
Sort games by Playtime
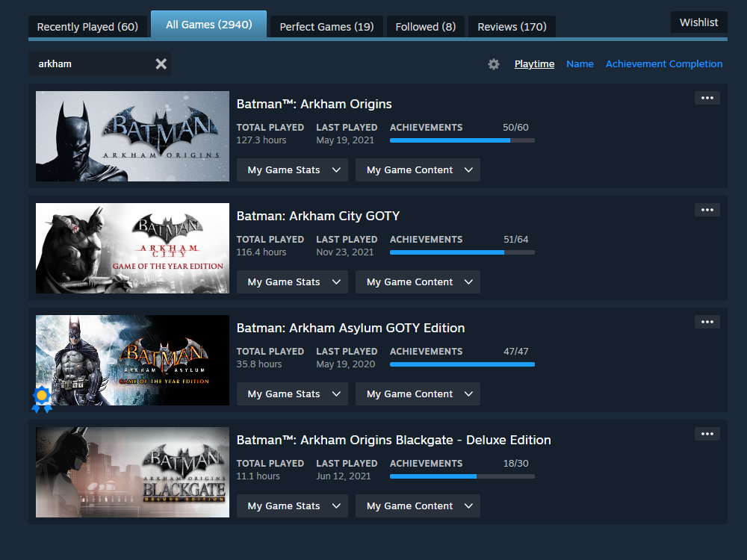535,63
